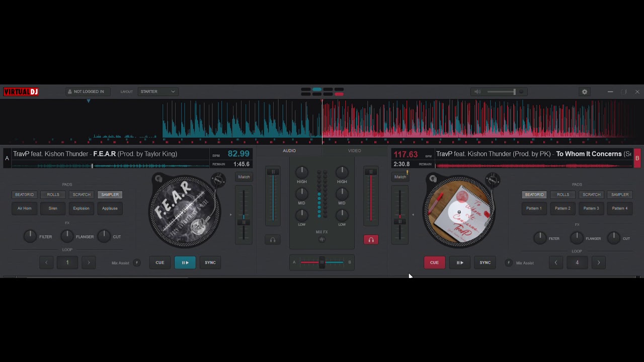Click deck A Match button
This screenshot has height=362, width=644.
click(244, 177)
